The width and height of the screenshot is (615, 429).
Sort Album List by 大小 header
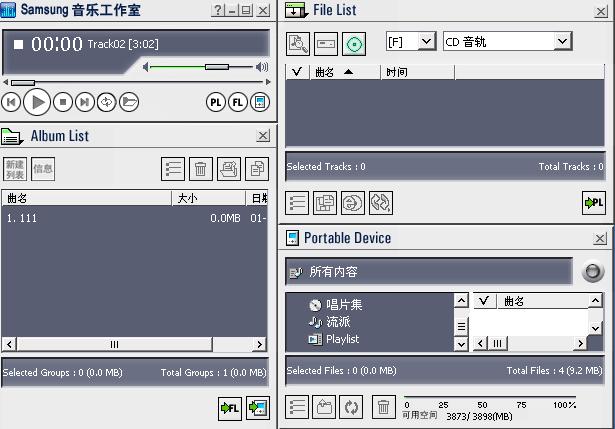click(x=209, y=198)
